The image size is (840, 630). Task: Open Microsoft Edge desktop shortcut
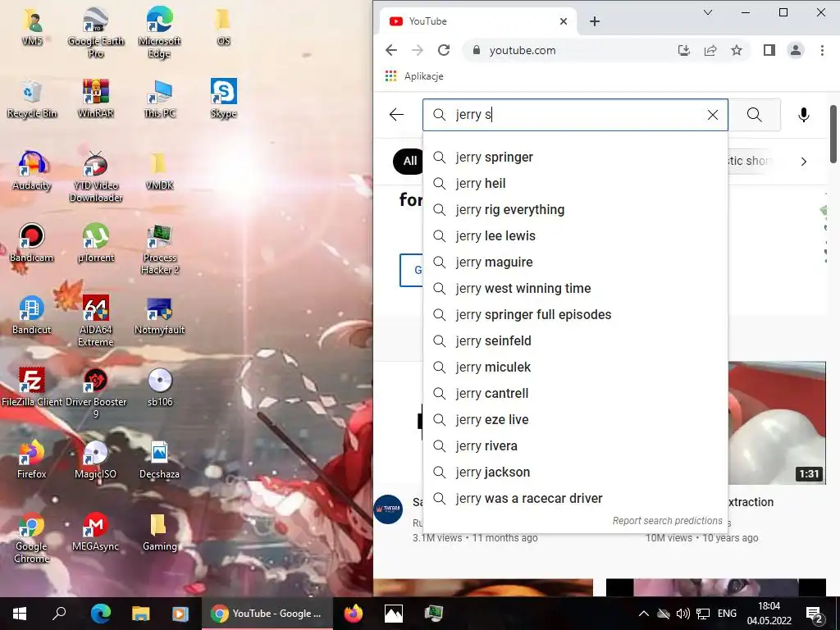tap(159, 33)
